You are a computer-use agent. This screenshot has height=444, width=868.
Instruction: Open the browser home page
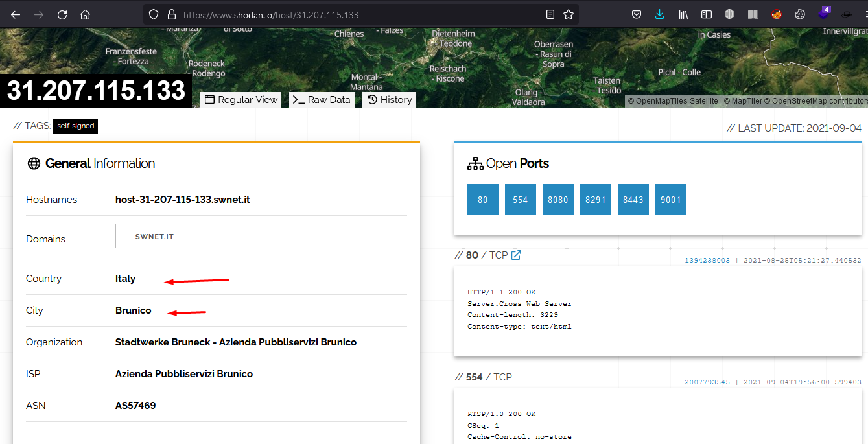point(86,14)
